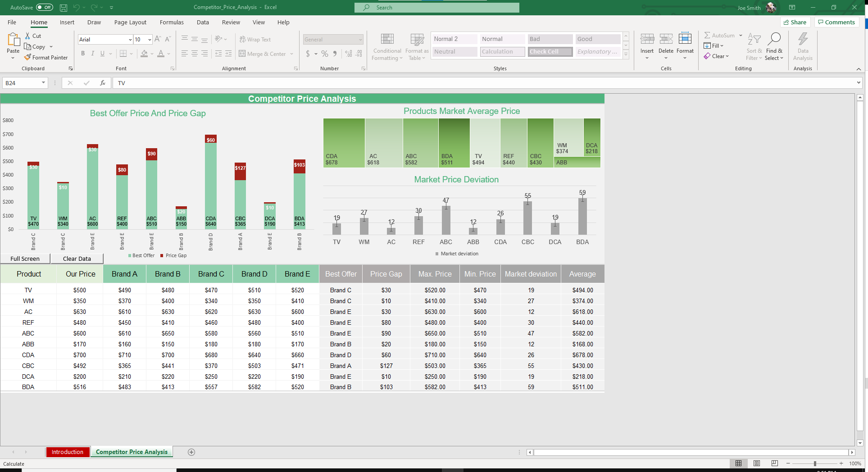The height and width of the screenshot is (472, 868).
Task: Open the Formulas ribbon tab
Action: (172, 23)
